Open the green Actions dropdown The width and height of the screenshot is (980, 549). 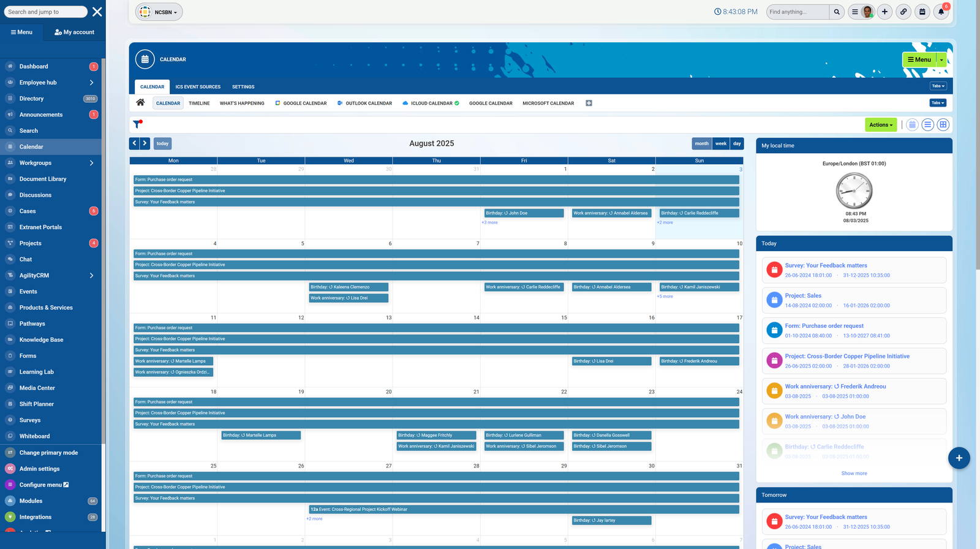click(881, 125)
